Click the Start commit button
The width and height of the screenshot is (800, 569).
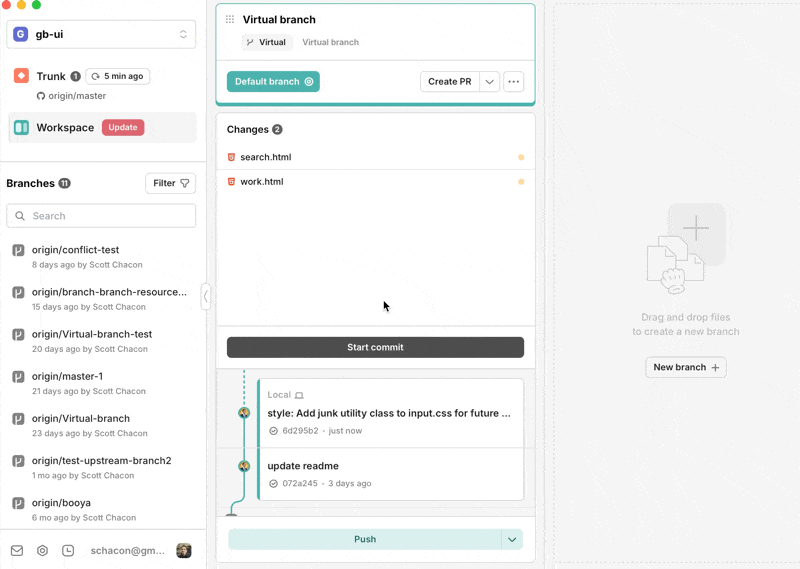pyautogui.click(x=375, y=347)
